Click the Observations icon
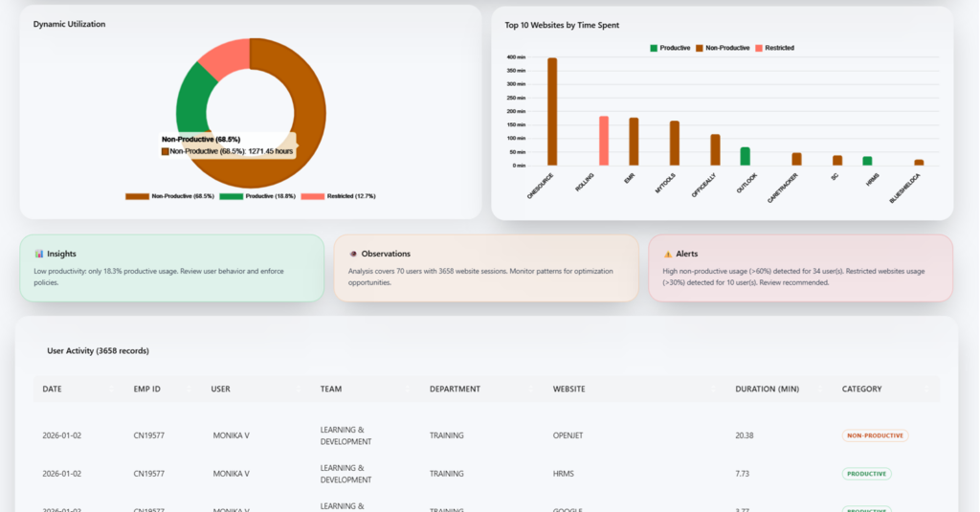Image resolution: width=980 pixels, height=512 pixels. (x=353, y=254)
